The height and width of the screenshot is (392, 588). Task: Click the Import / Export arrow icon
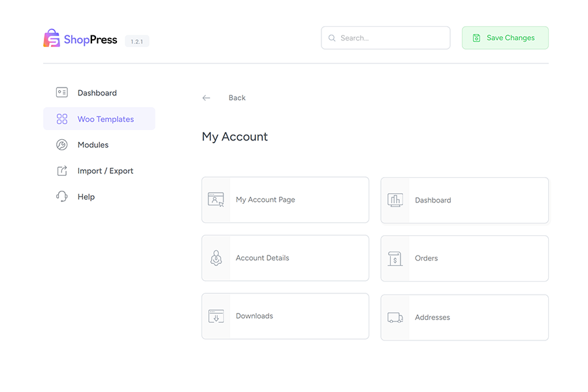[62, 171]
